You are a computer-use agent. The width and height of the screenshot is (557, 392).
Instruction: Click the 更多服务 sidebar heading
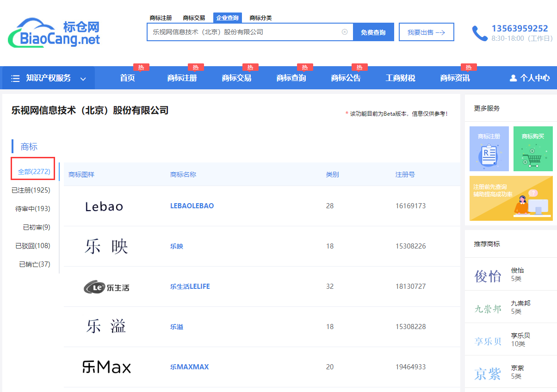487,108
